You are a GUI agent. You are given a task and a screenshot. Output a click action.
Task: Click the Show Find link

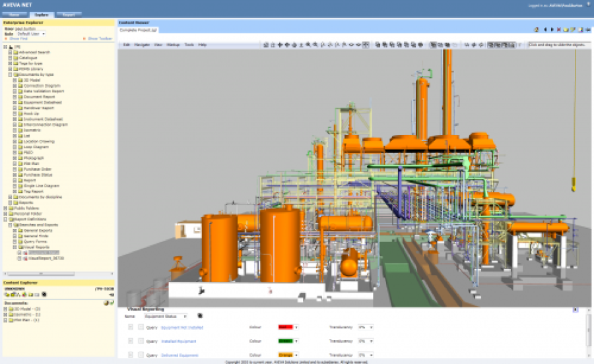(x=18, y=39)
